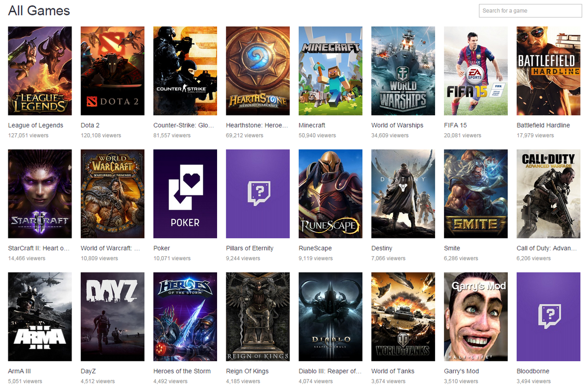Image resolution: width=588 pixels, height=389 pixels.
Task: Follow the ArmA III title link
Action: point(20,371)
